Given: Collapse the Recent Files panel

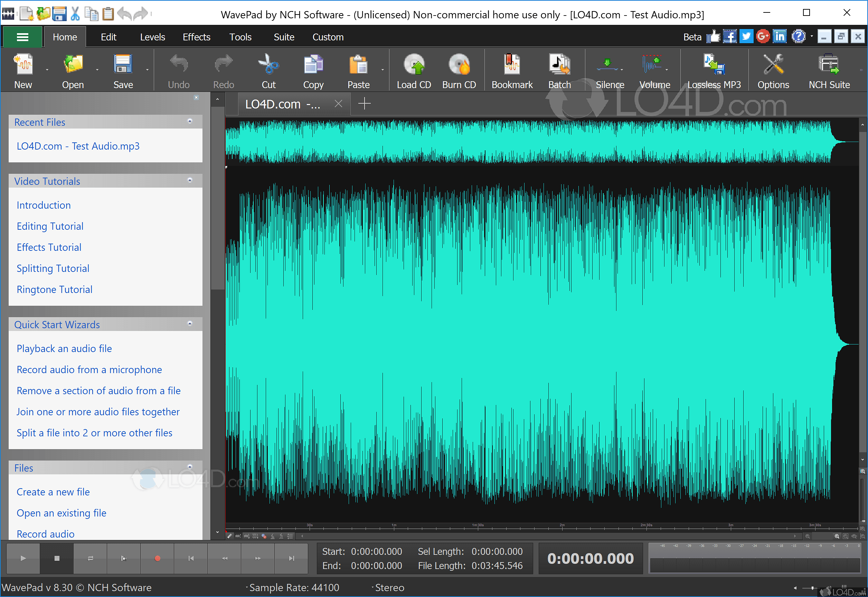Looking at the screenshot, I should point(190,122).
